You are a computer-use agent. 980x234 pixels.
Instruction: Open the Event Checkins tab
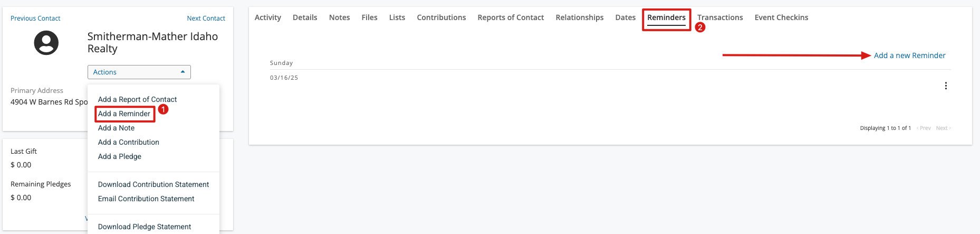tap(781, 17)
